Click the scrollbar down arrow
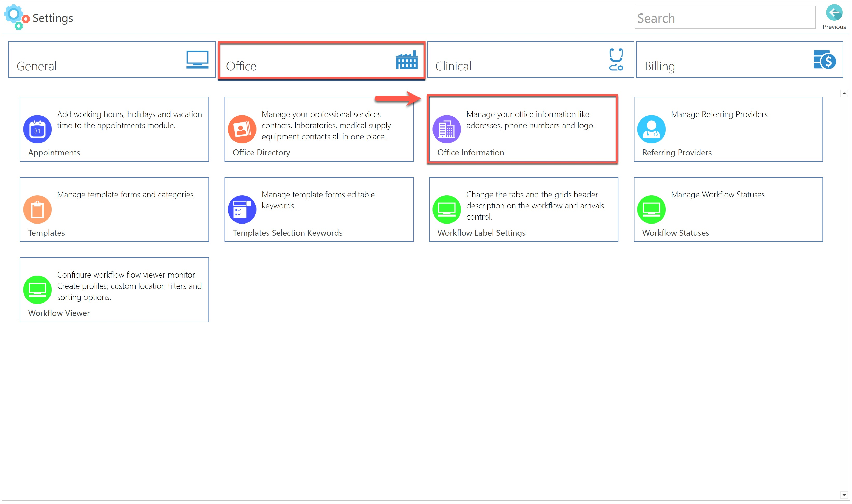The width and height of the screenshot is (852, 504). [844, 495]
